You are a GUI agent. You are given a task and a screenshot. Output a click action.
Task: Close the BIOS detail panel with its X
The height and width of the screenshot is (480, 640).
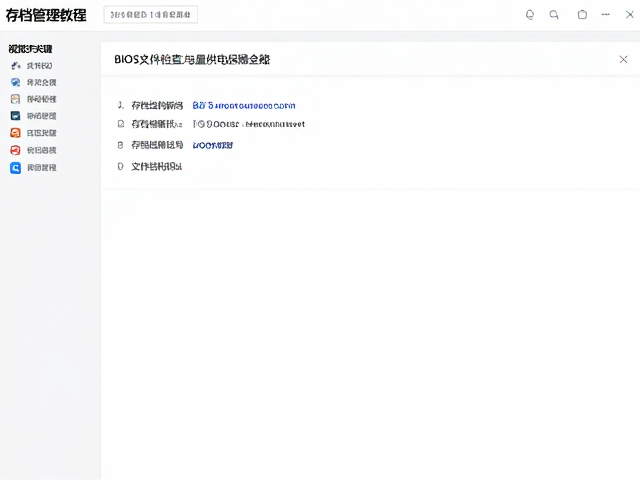click(623, 60)
